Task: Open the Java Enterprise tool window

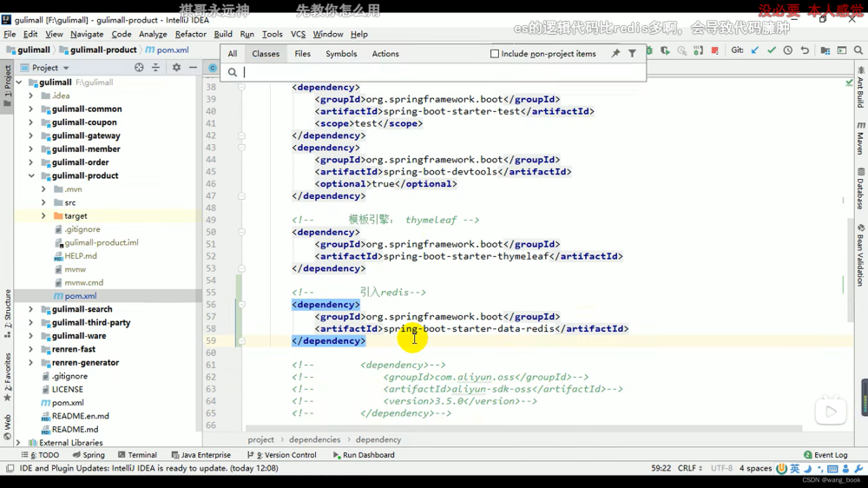Action: point(201,455)
